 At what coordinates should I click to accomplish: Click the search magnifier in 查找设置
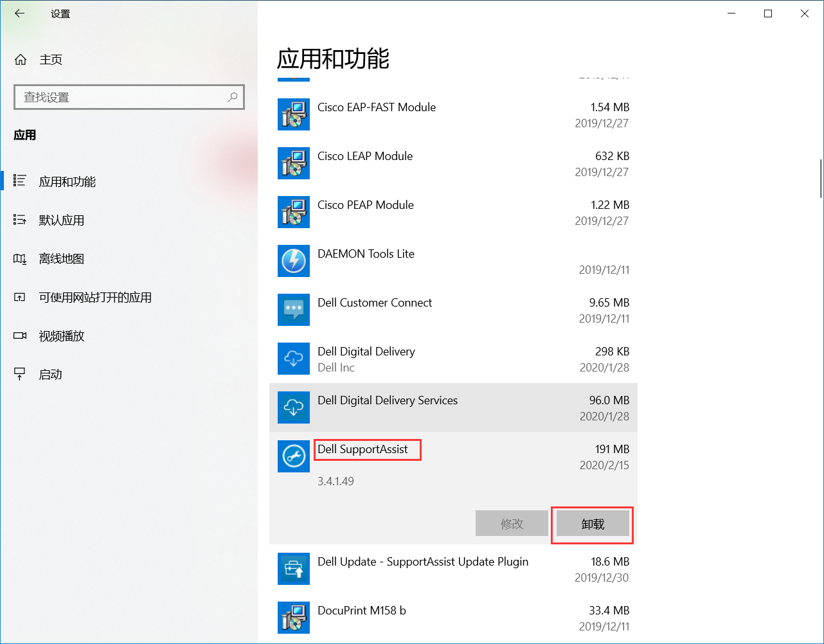(x=233, y=97)
